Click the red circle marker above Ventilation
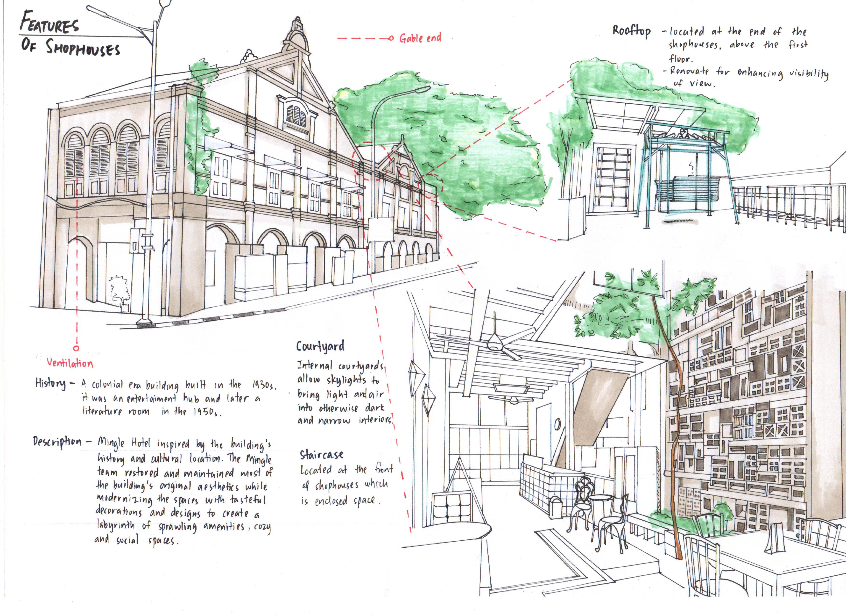 [76, 348]
